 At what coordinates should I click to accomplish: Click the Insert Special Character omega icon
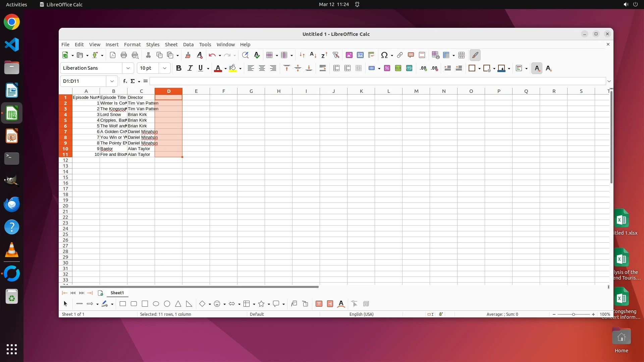click(x=384, y=55)
